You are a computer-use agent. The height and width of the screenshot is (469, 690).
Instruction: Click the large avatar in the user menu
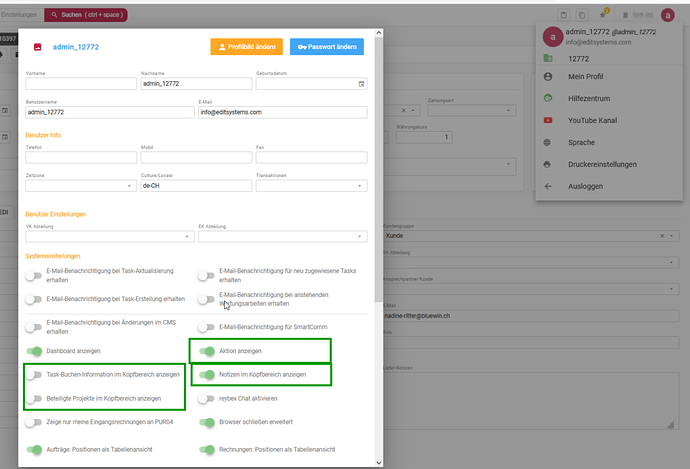click(553, 37)
